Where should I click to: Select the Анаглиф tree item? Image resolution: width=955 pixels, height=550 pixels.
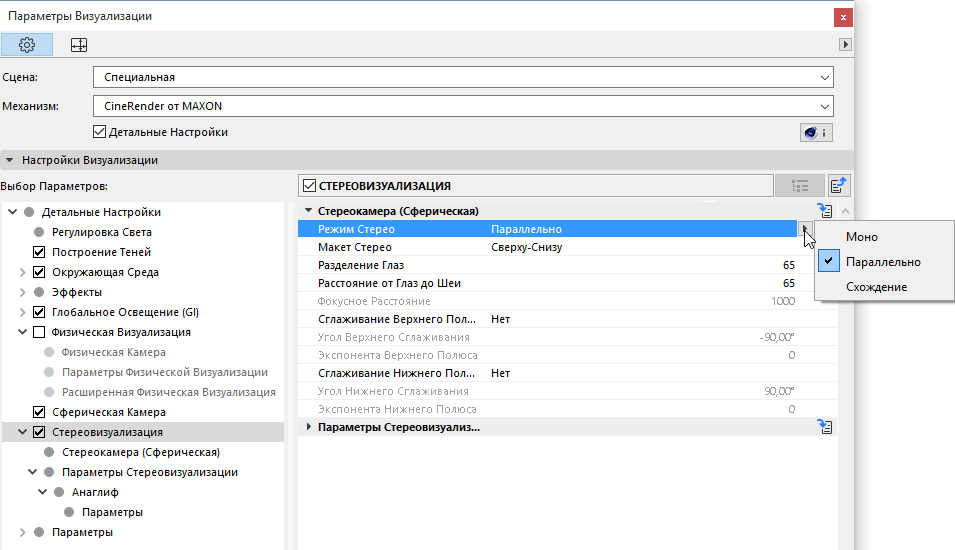point(95,492)
